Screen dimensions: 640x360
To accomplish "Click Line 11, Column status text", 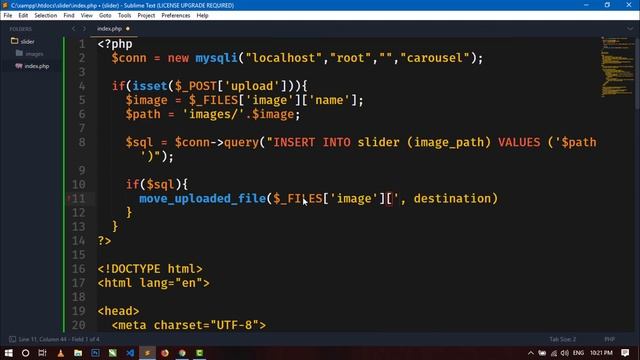I will (59, 339).
